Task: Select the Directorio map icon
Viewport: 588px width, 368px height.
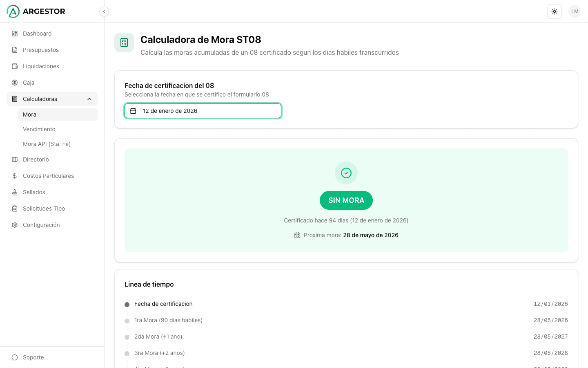Action: click(x=15, y=159)
